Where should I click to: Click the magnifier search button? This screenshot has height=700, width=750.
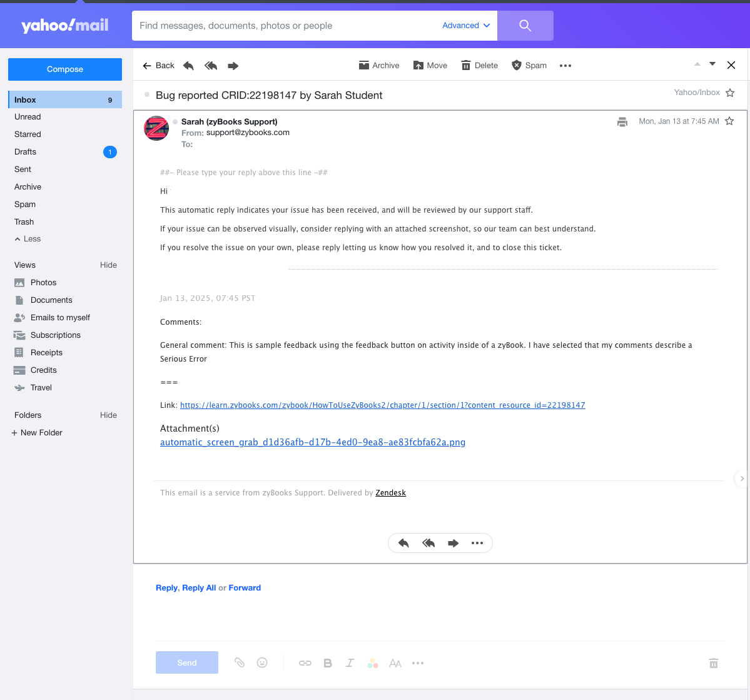(525, 26)
